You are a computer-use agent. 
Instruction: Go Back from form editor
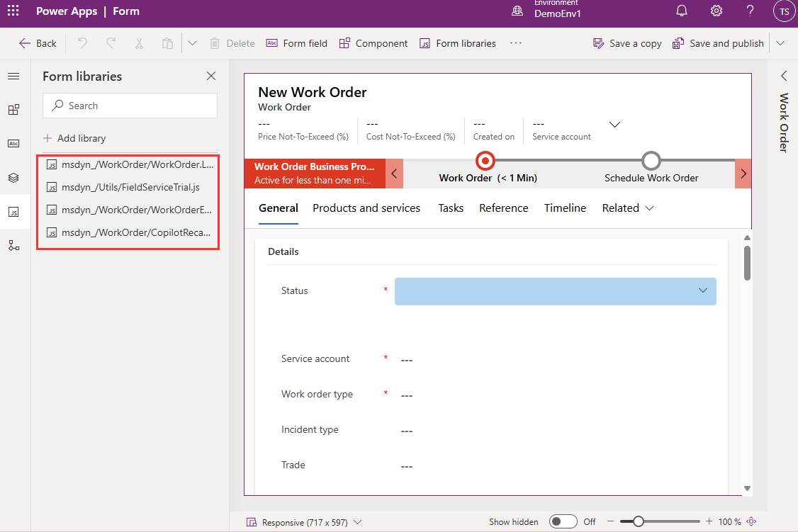(x=38, y=43)
